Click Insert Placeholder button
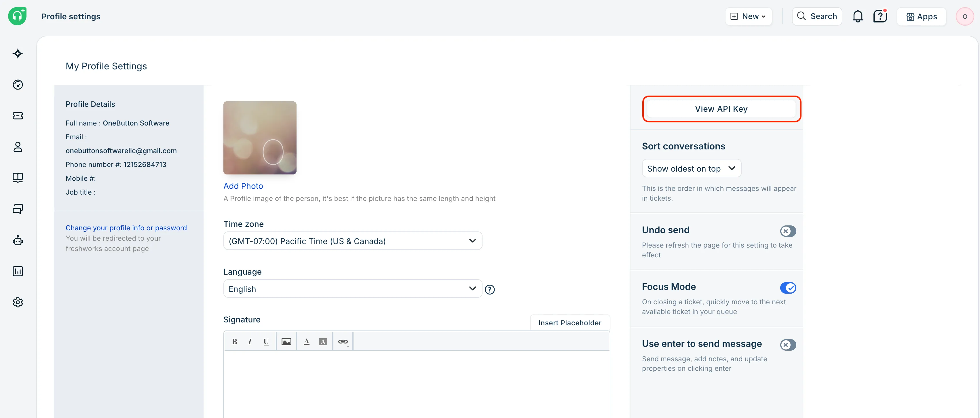 569,322
